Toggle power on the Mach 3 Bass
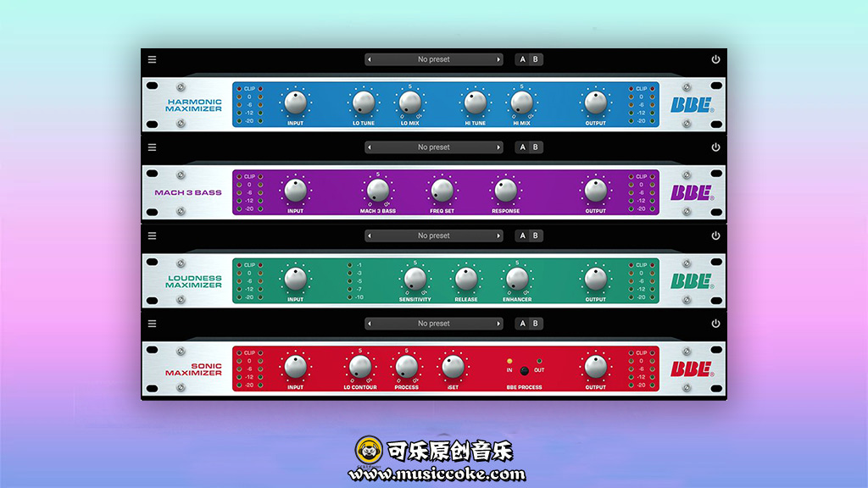 tap(715, 147)
